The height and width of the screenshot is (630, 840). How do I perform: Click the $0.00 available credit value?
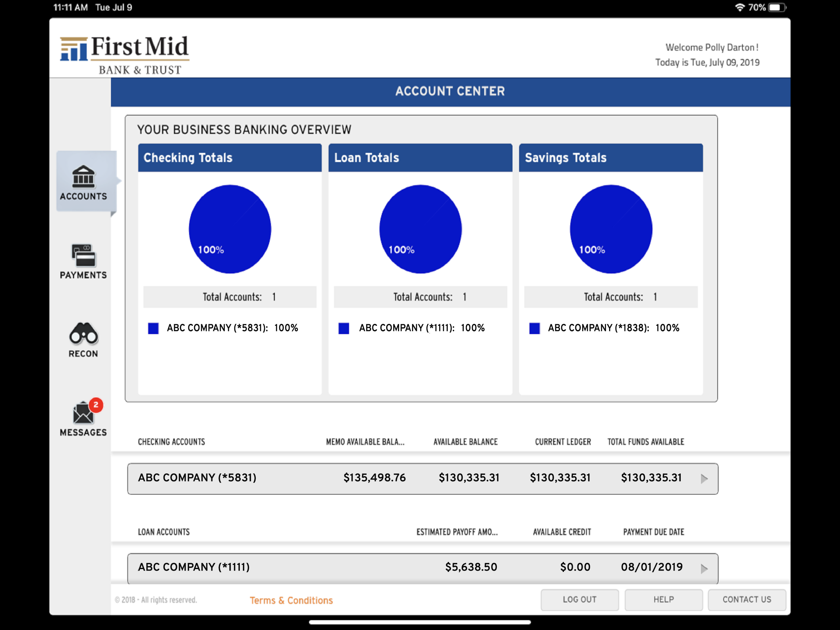click(575, 567)
